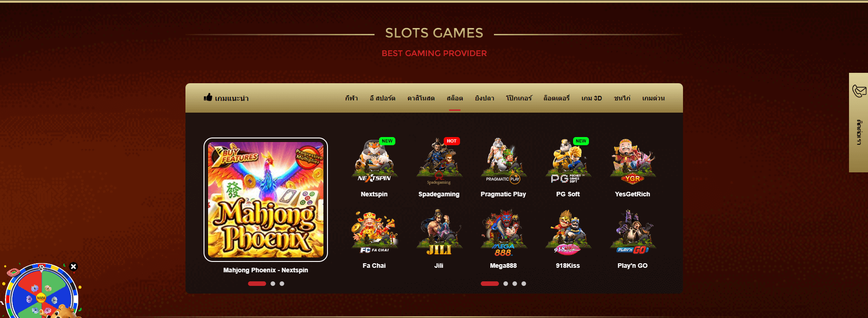The height and width of the screenshot is (318, 868).
Task: Go to second slide of featured game carousel
Action: click(273, 284)
